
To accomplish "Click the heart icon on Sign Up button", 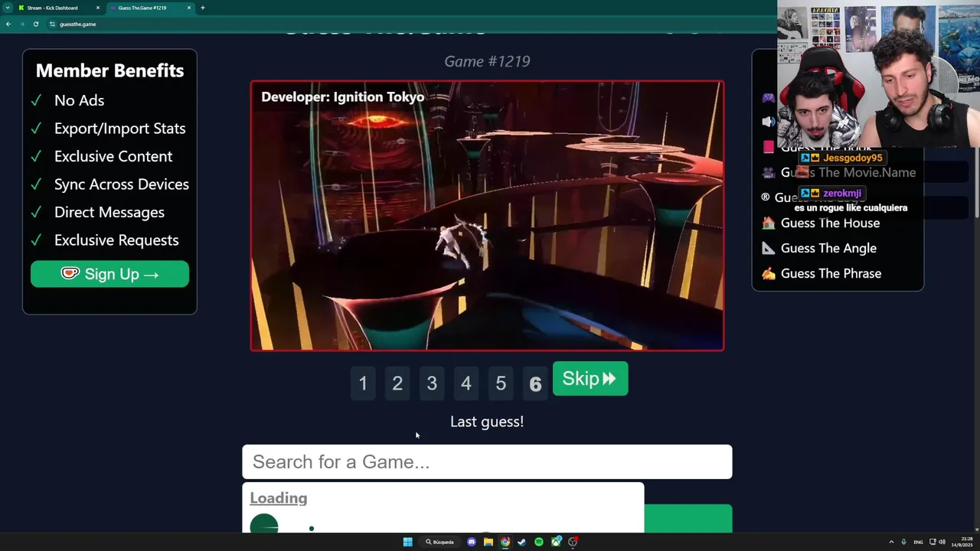I will click(x=70, y=273).
